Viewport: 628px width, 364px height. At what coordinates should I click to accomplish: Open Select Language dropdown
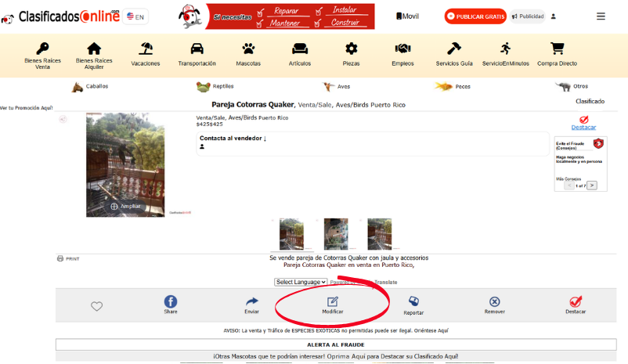click(301, 282)
